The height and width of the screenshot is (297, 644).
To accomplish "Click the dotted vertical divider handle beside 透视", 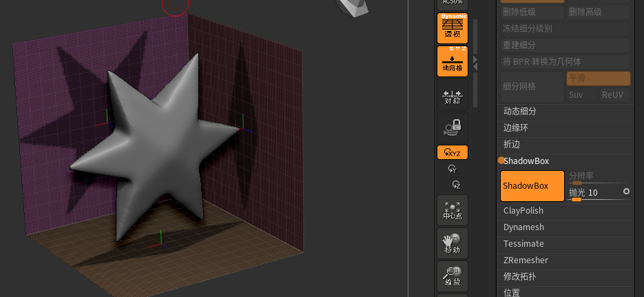I will (x=476, y=35).
